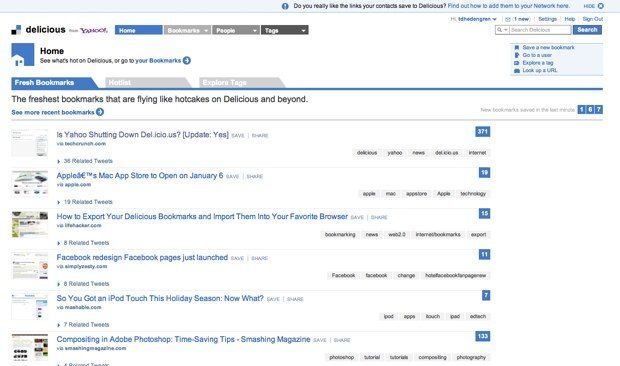
Task: Click the 371 saves count badge
Action: coord(482,132)
